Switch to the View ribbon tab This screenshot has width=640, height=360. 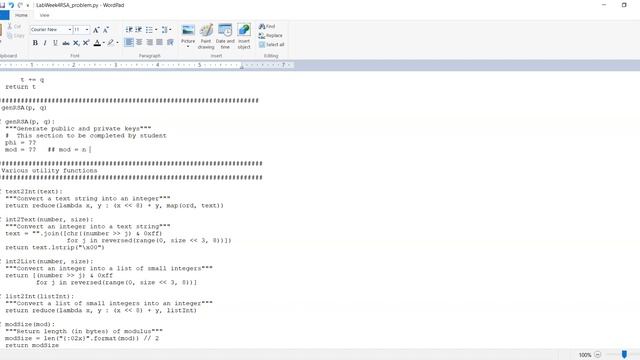(44, 15)
